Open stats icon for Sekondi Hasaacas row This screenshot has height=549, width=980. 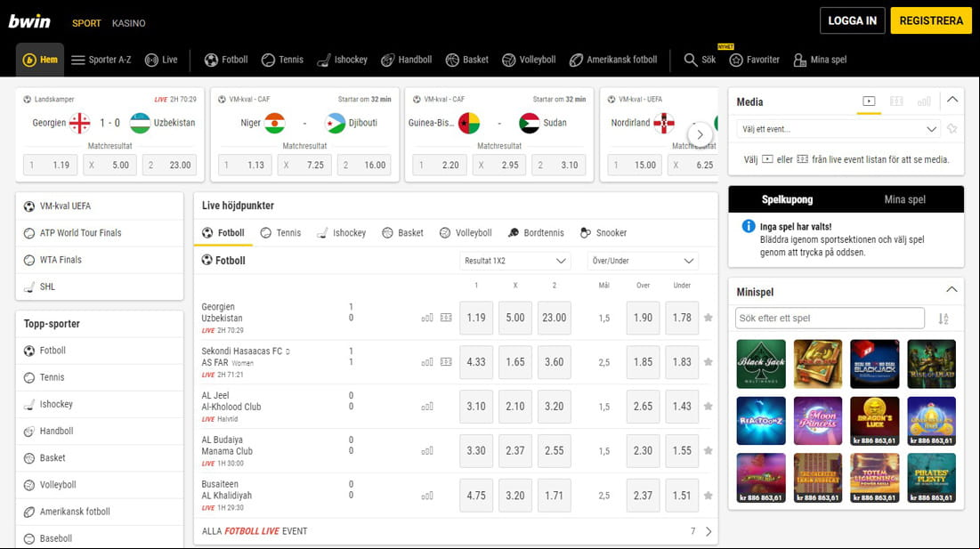point(427,362)
